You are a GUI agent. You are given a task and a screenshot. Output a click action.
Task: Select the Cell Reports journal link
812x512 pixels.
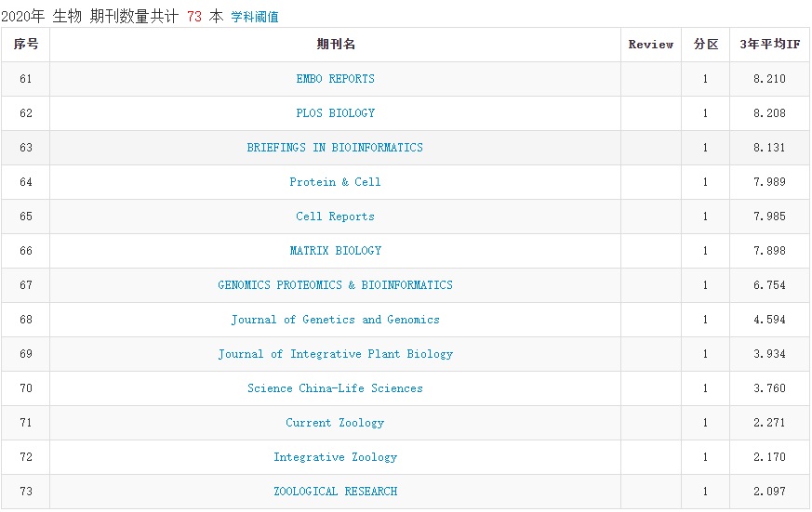(335, 217)
